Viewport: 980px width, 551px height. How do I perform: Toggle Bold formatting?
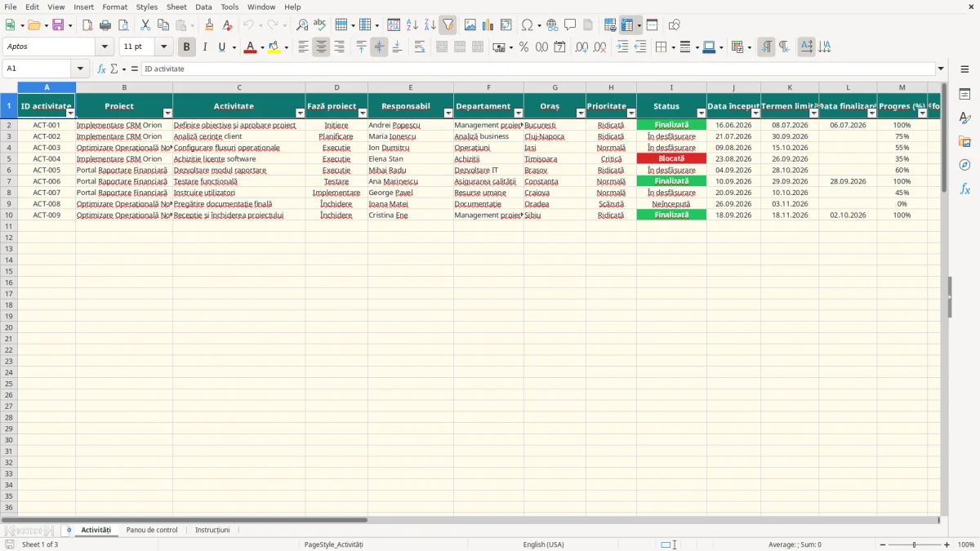(187, 47)
